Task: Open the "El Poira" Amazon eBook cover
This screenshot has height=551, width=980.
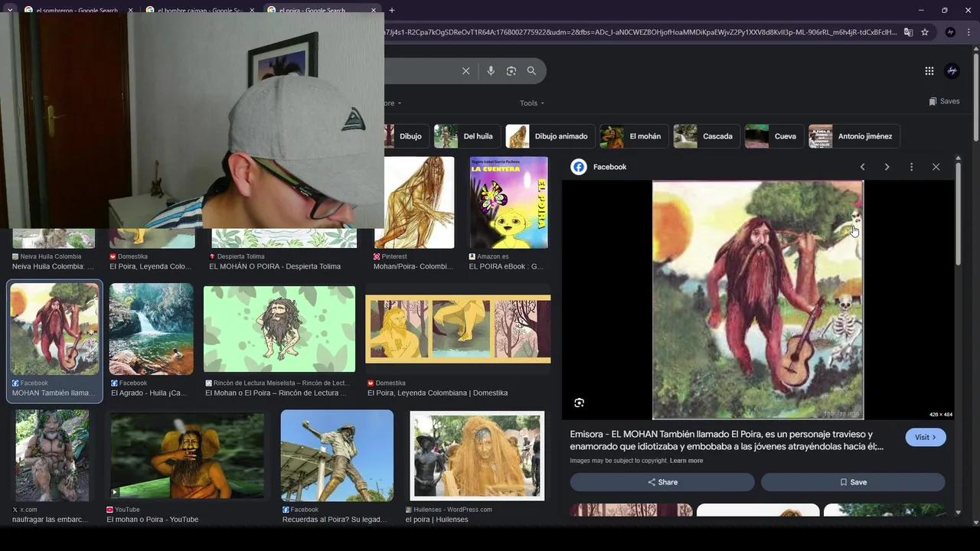Action: [508, 202]
